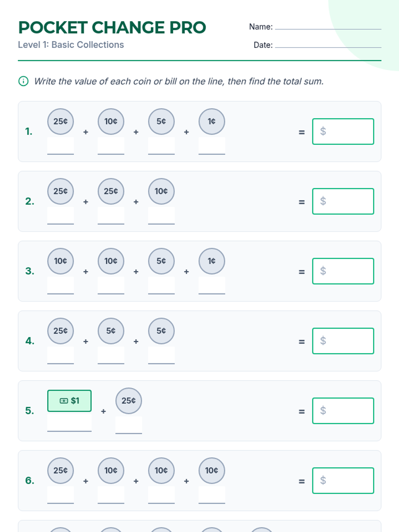The width and height of the screenshot is (399, 532).
Task: Click the total answer box for problem 5
Action: tap(343, 411)
